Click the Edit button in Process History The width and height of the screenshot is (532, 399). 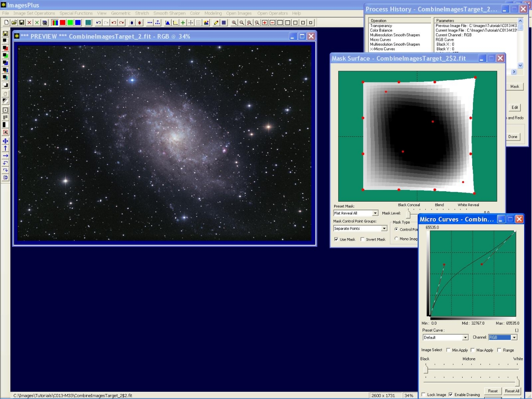(x=515, y=107)
